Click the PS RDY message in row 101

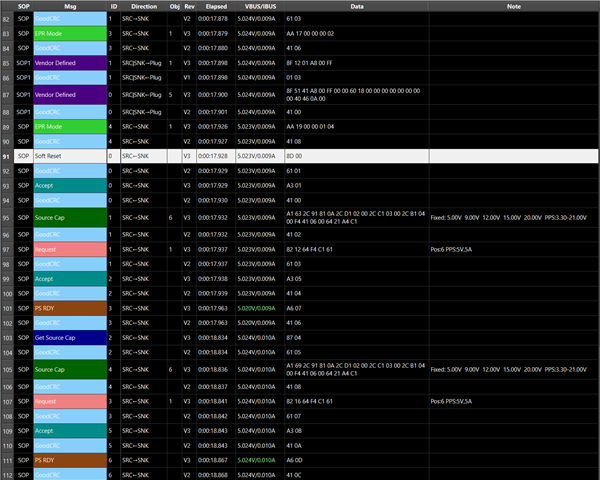[x=70, y=309]
